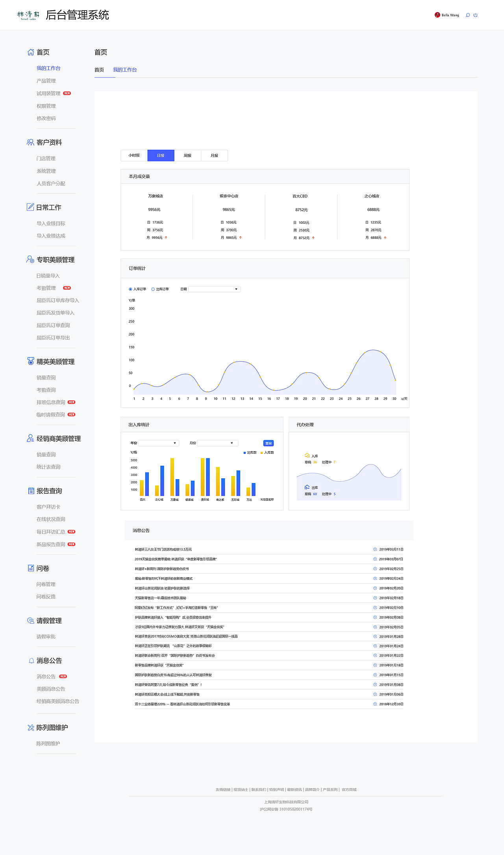504x855 pixels.
Task: Click the 入库 house icon in 代办处理
Action: coord(307,455)
